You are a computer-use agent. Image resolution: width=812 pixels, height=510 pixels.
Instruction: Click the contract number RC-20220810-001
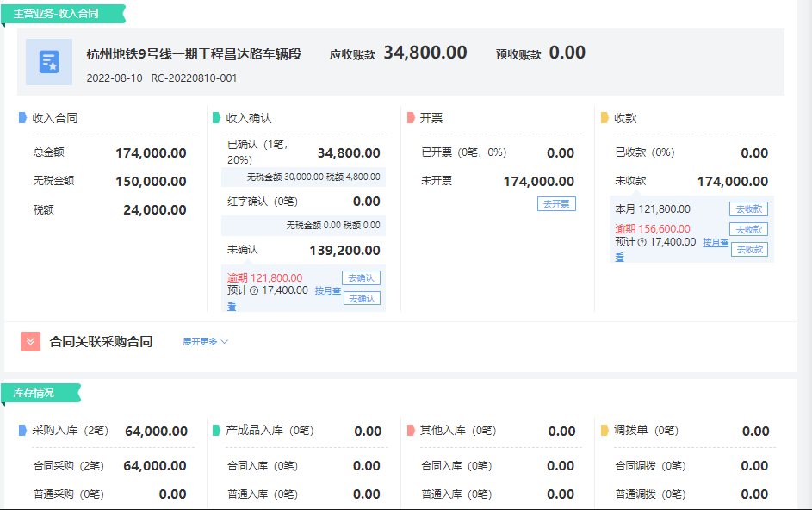click(x=195, y=78)
